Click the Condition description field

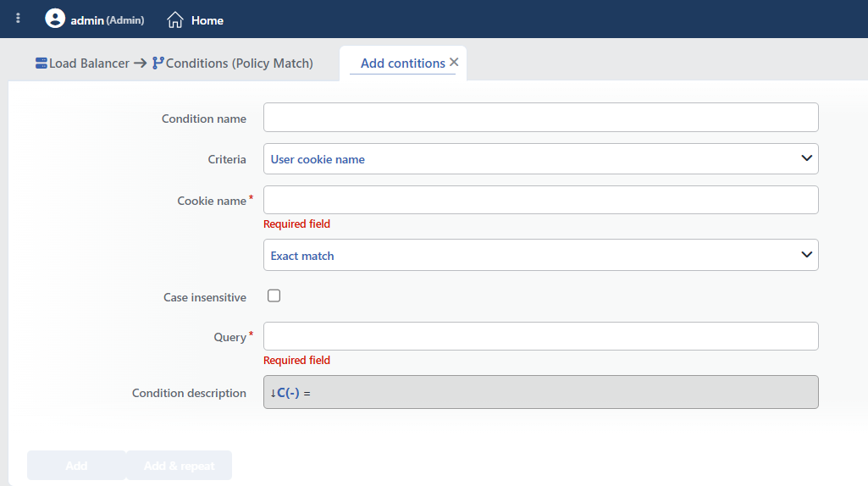541,392
